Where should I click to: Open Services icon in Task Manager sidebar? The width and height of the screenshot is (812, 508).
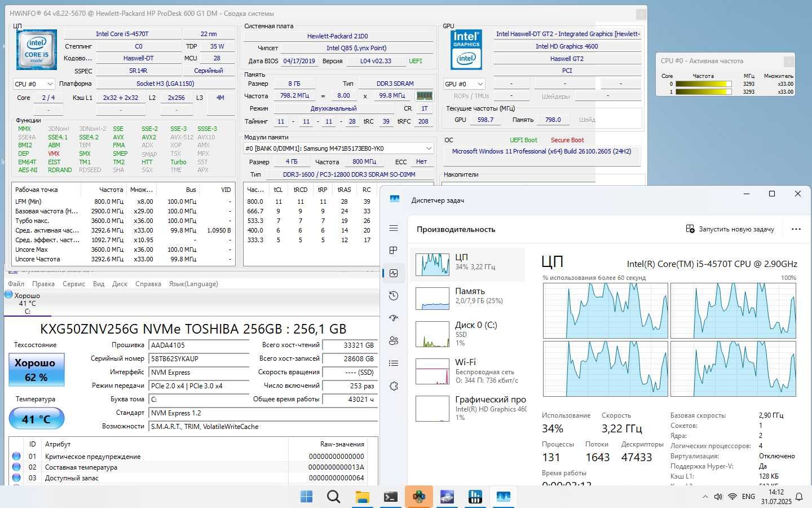394,386
